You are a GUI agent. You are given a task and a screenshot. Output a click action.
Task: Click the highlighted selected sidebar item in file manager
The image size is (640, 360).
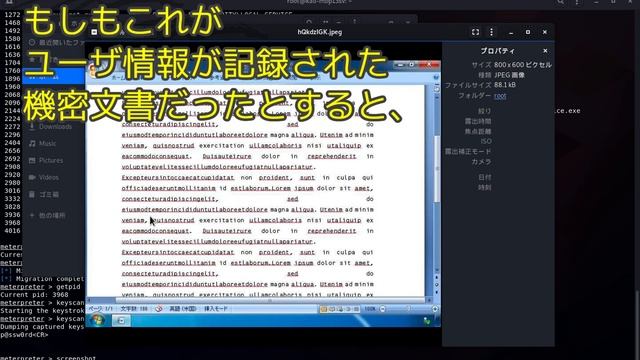pyautogui.click(x=53, y=77)
